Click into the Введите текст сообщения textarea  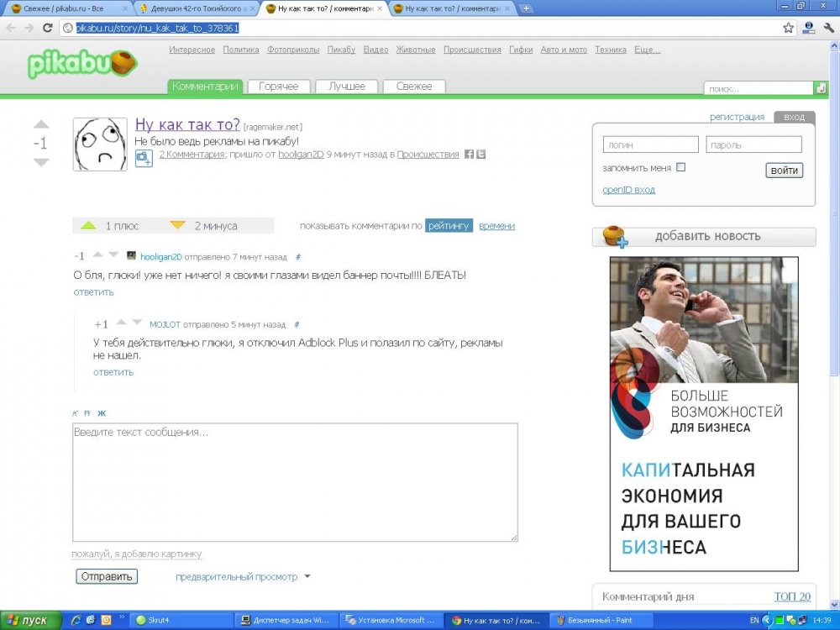point(295,482)
